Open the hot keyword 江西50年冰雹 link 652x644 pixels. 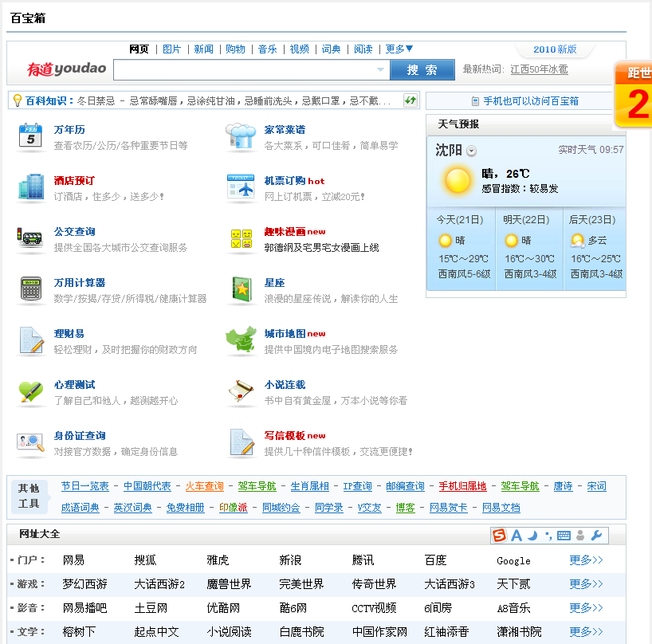[539, 69]
